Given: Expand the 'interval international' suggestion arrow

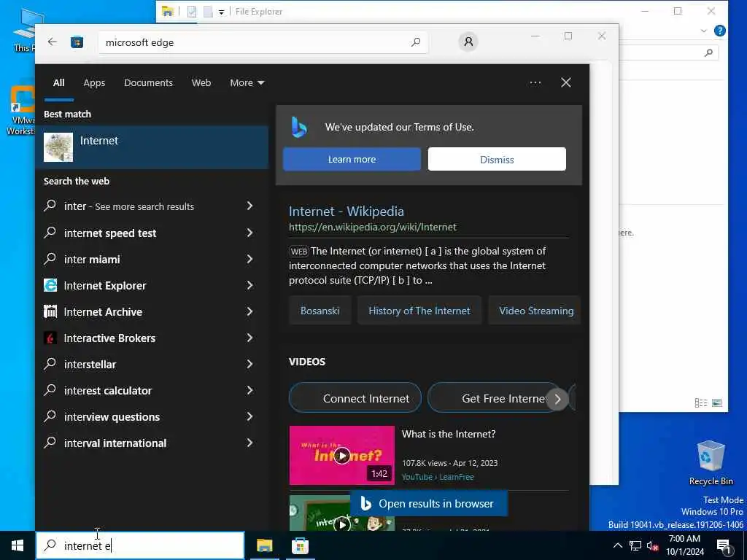Looking at the screenshot, I should 249,443.
